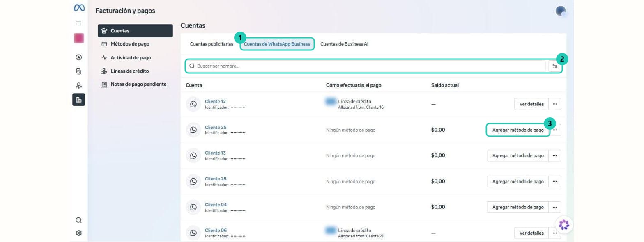
Task: Click WhatsApp icon of Cliente 06
Action: coord(193,233)
